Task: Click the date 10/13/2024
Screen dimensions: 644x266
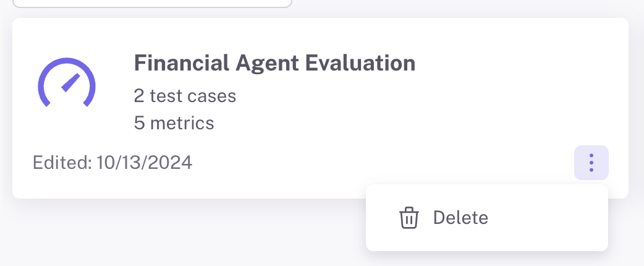Action: tap(144, 163)
